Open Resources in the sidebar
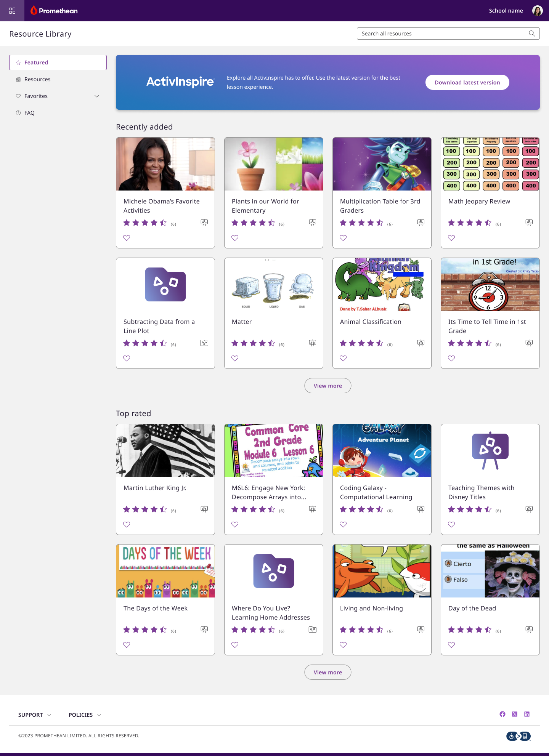The image size is (549, 756). (x=58, y=79)
